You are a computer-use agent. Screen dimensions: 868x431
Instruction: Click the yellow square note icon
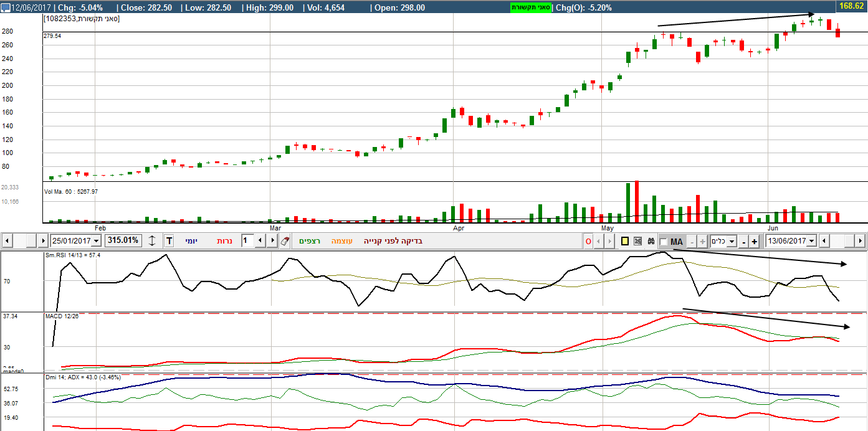(x=625, y=241)
